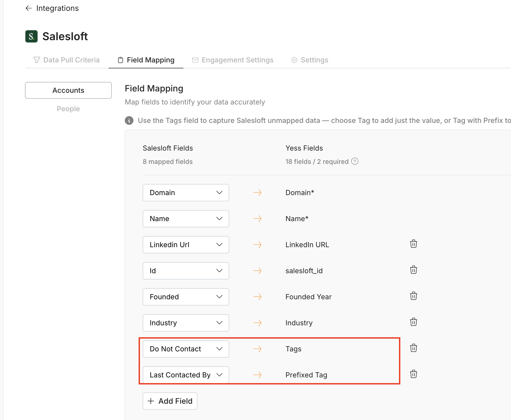The width and height of the screenshot is (511, 420).
Task: Click 'Map fields to identify your data accurately'
Action: point(195,102)
